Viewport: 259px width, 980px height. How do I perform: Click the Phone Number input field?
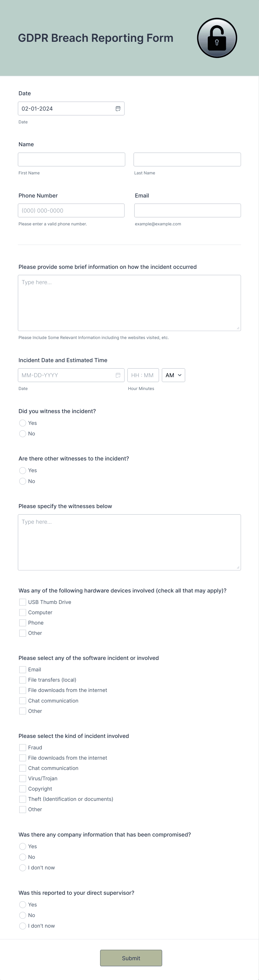(x=71, y=210)
